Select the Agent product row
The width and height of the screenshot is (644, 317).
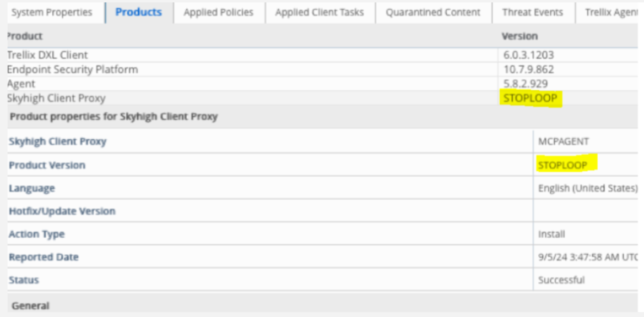point(21,84)
